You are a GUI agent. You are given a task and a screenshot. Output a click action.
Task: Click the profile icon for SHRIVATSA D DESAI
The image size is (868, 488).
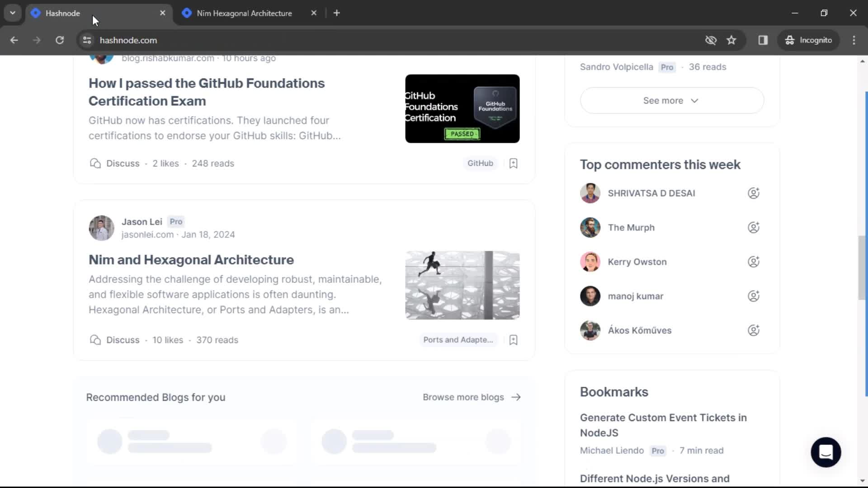tap(590, 193)
